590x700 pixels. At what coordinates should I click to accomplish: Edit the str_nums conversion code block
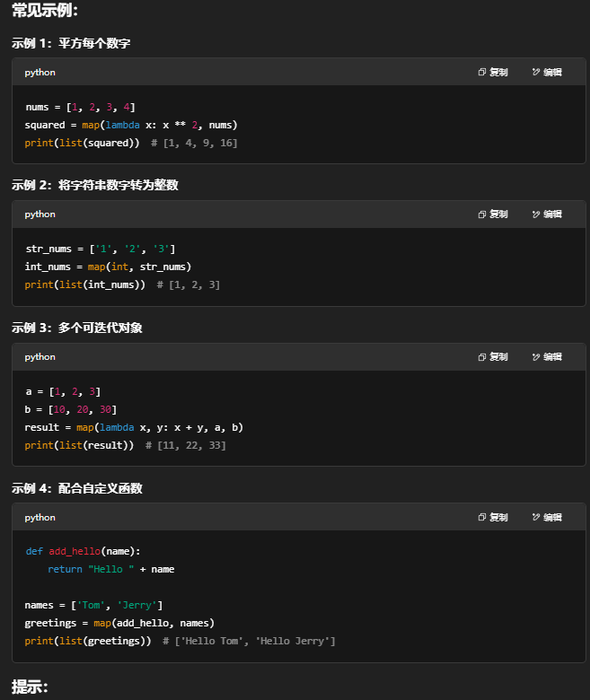point(547,214)
